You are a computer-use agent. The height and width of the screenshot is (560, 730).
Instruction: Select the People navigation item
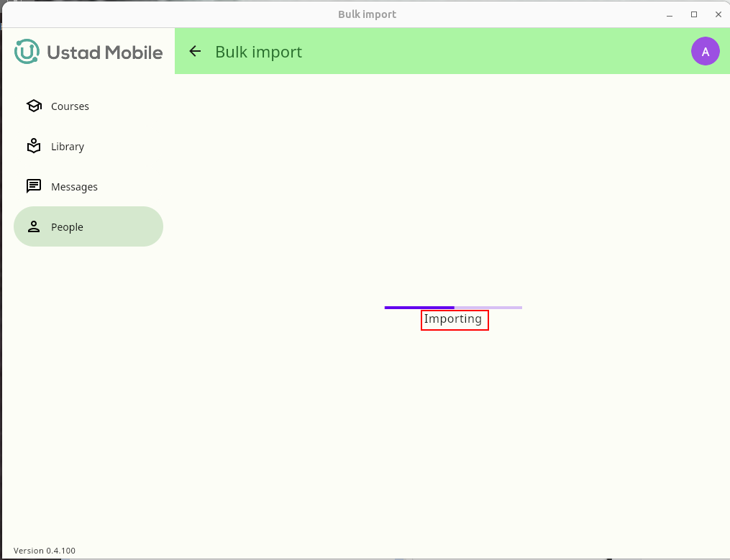tap(88, 226)
